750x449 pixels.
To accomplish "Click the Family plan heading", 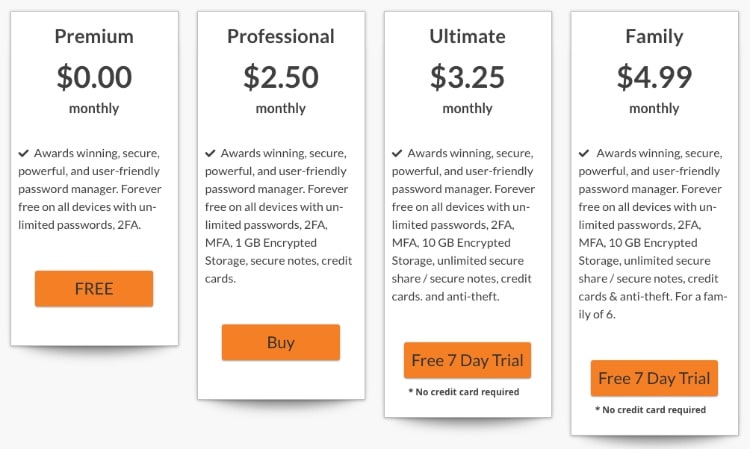I will click(654, 37).
